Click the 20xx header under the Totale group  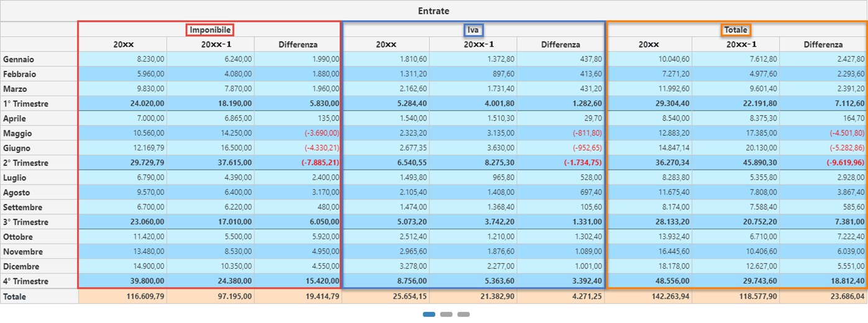(649, 45)
